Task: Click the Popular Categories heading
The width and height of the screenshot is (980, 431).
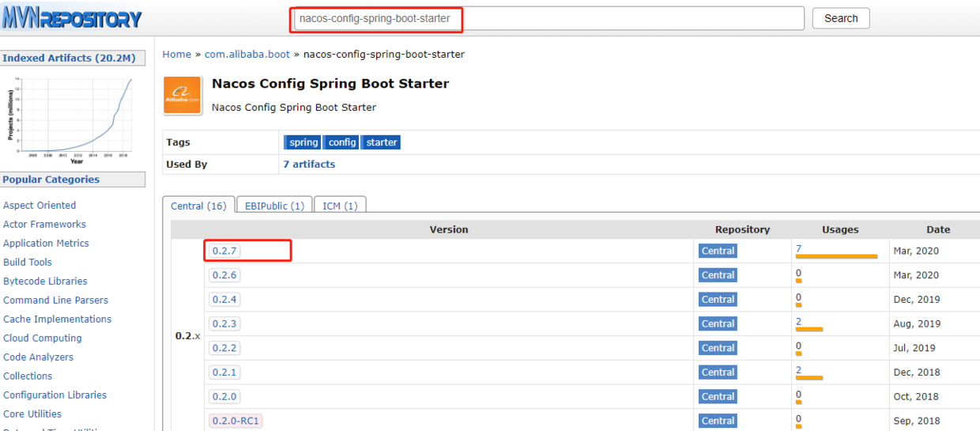Action: pyautogui.click(x=51, y=180)
